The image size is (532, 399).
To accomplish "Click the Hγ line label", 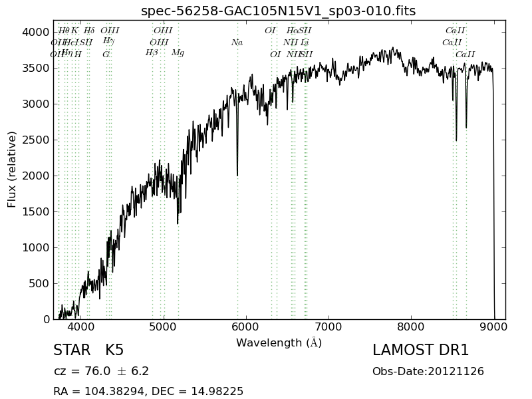I will point(109,41).
